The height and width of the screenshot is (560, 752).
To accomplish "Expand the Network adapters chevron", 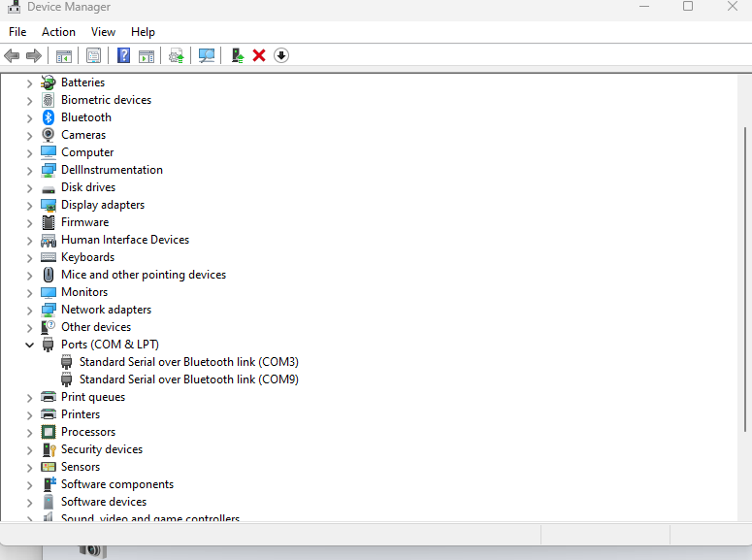I will [29, 311].
